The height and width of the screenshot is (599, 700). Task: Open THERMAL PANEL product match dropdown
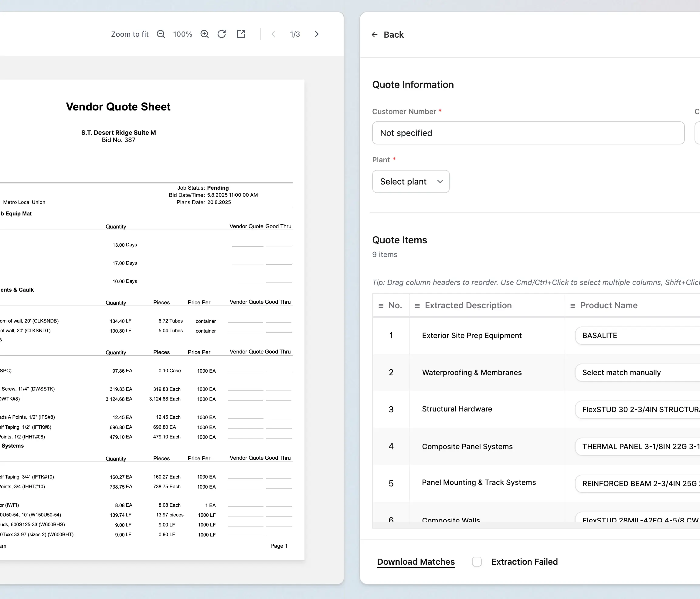tap(637, 446)
